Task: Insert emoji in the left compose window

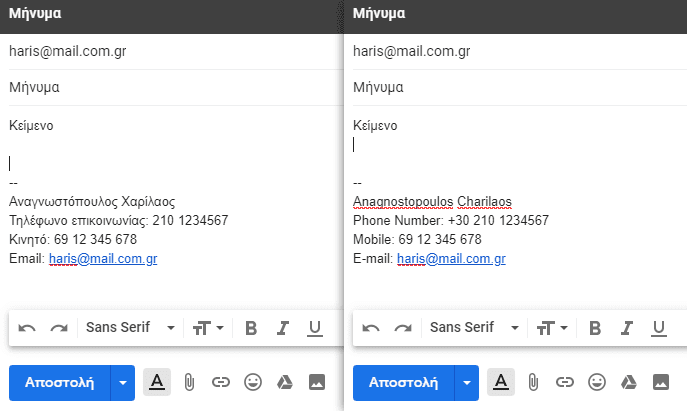Action: (x=253, y=382)
